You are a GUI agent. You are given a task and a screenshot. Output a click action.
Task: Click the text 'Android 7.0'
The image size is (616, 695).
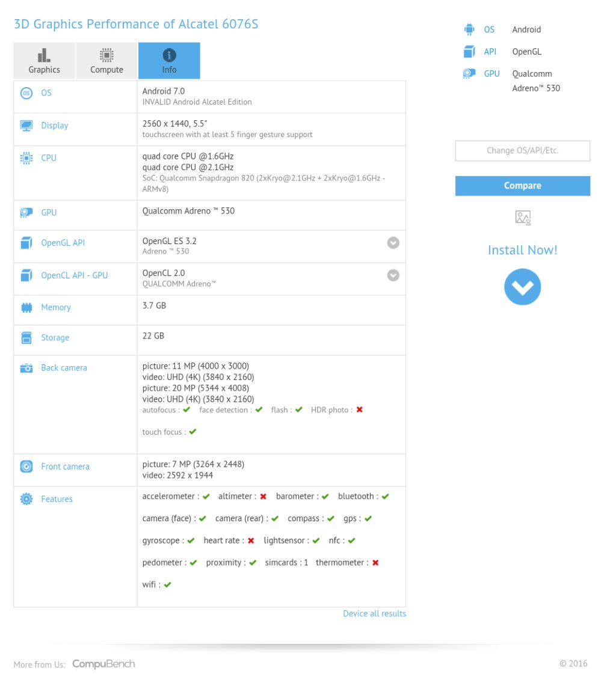(x=164, y=91)
